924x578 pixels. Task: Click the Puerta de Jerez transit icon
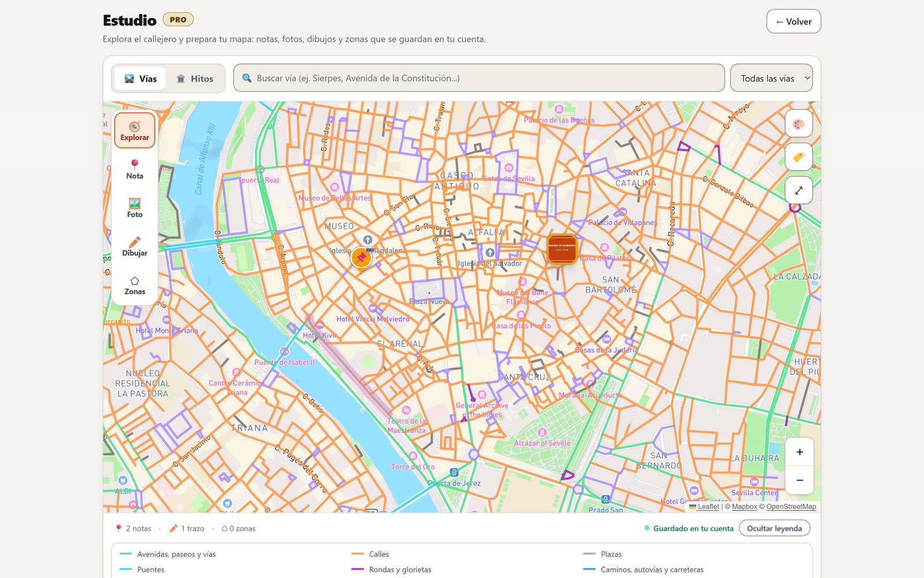(x=454, y=472)
